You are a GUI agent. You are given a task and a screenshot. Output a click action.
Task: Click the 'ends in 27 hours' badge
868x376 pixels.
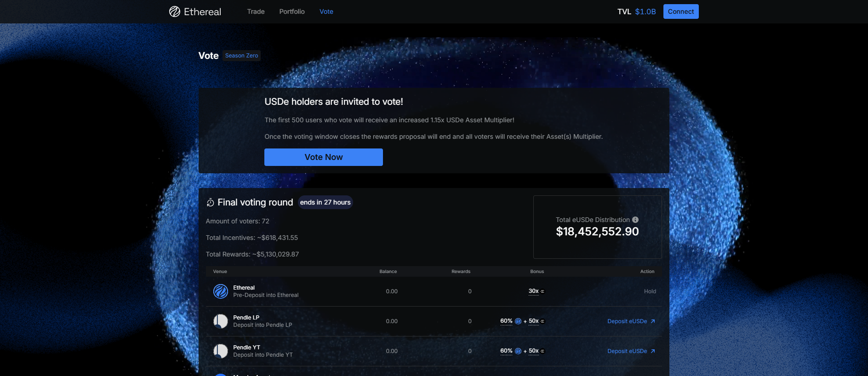click(325, 202)
